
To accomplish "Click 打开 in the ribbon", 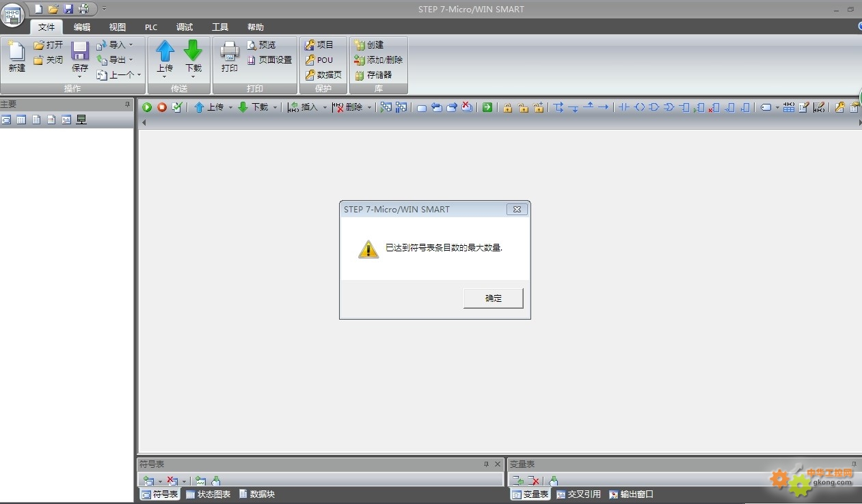I will point(48,45).
